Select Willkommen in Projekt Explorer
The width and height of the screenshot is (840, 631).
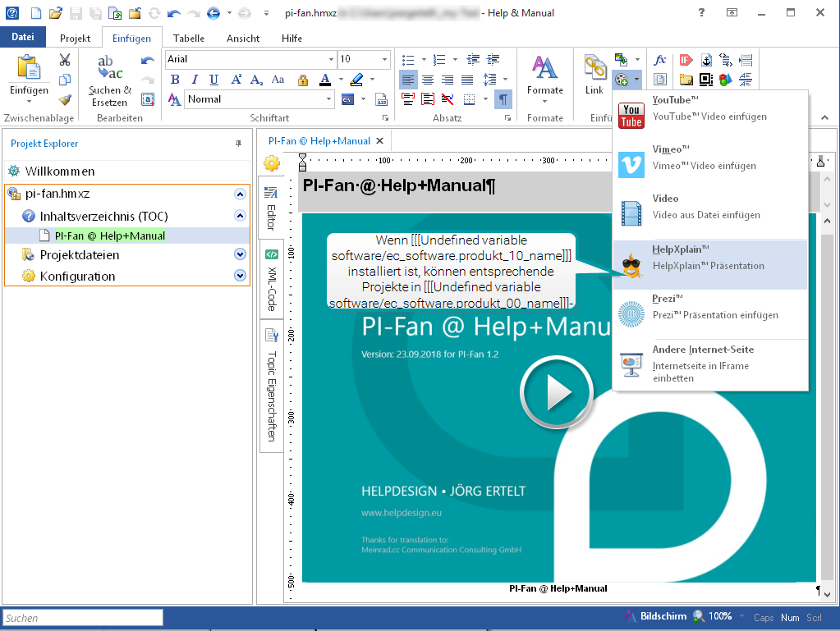pos(60,171)
